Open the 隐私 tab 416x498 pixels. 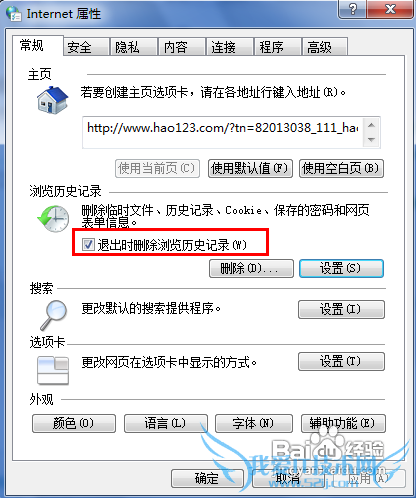(x=134, y=47)
